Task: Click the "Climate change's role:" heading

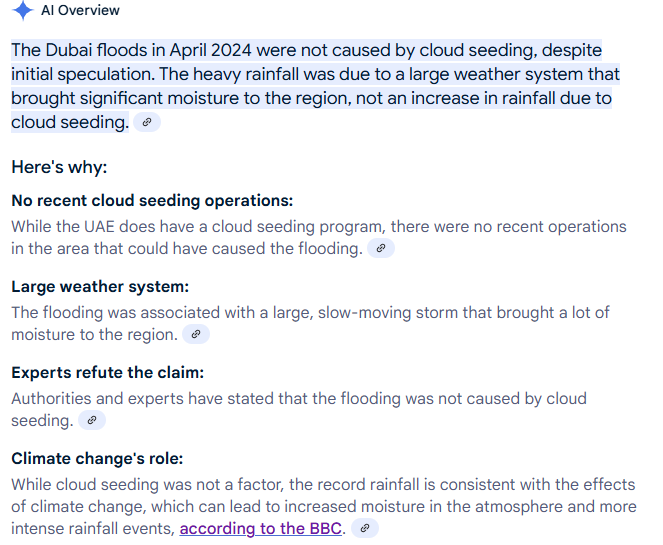Action: pos(97,458)
